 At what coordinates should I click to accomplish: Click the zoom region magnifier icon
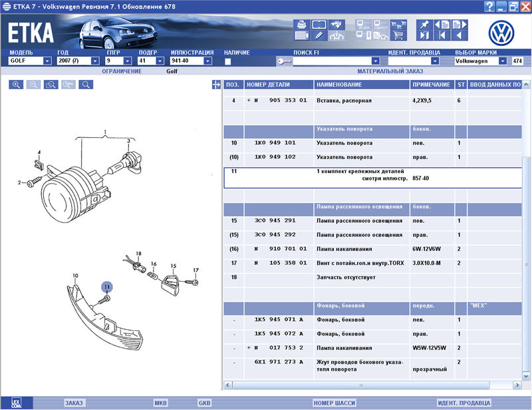pyautogui.click(x=51, y=85)
